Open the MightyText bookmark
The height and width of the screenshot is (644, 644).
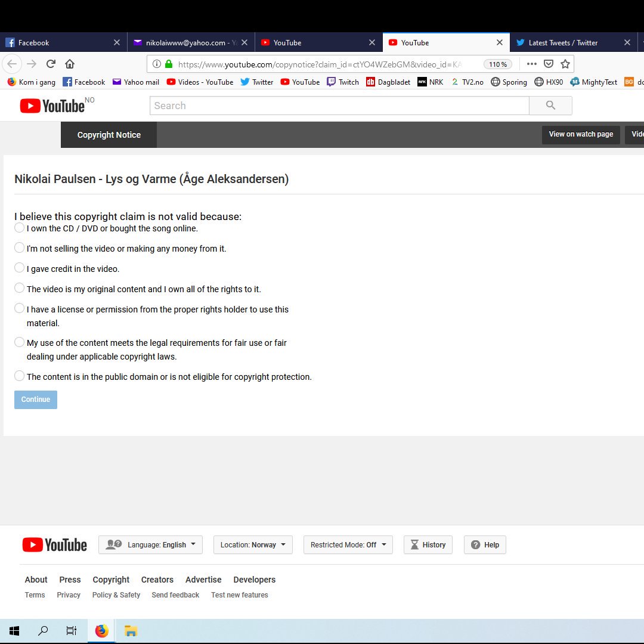[594, 82]
